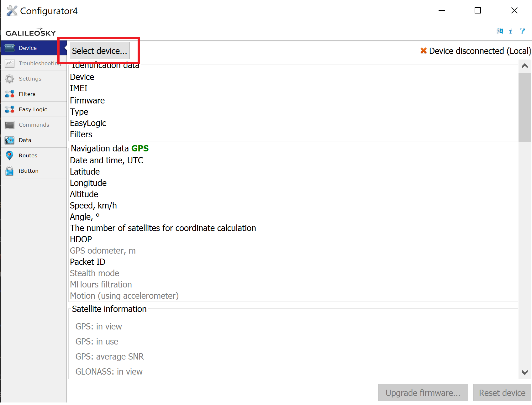Open the iButton section
This screenshot has height=405, width=532.
[x=34, y=171]
